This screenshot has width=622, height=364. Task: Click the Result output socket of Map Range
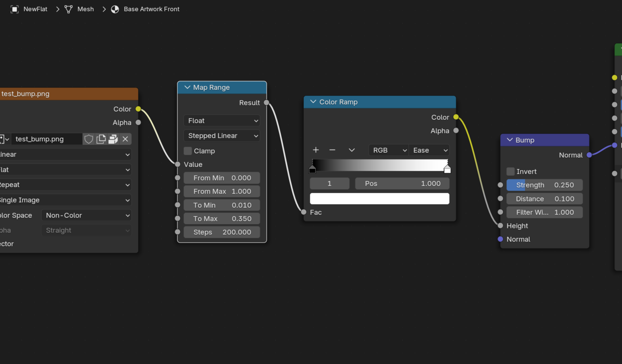tap(267, 103)
